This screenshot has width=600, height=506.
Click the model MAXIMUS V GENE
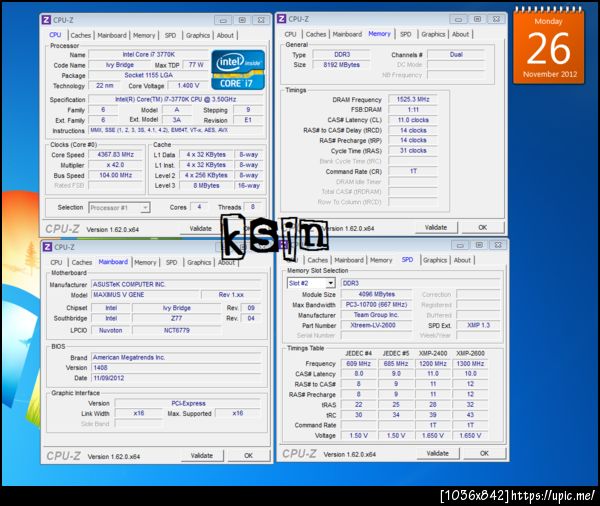(x=146, y=295)
